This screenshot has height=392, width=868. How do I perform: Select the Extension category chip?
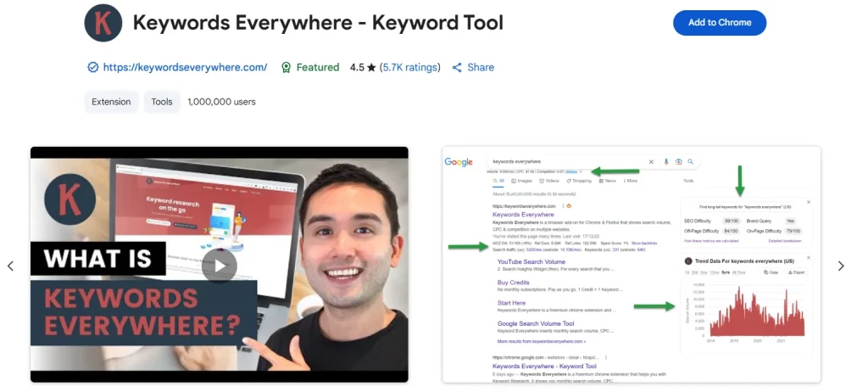(111, 102)
